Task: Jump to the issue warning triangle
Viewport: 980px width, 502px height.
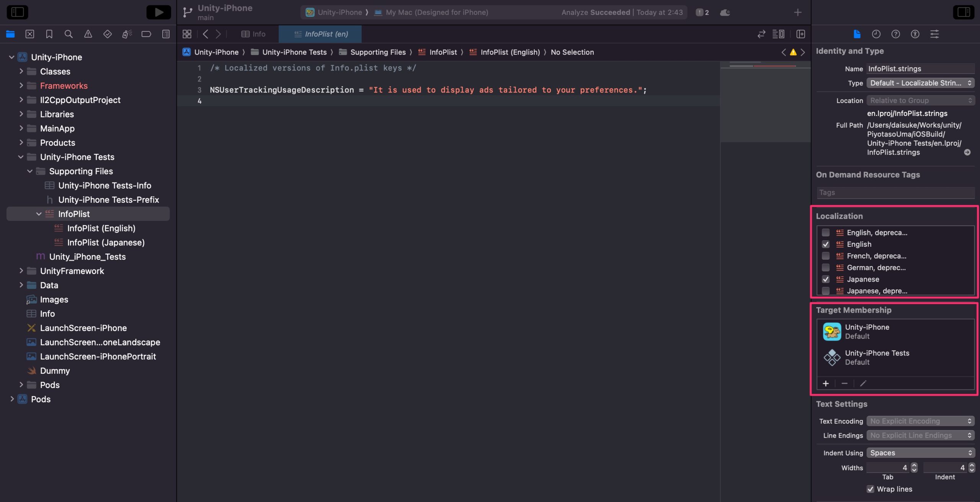Action: pyautogui.click(x=793, y=52)
